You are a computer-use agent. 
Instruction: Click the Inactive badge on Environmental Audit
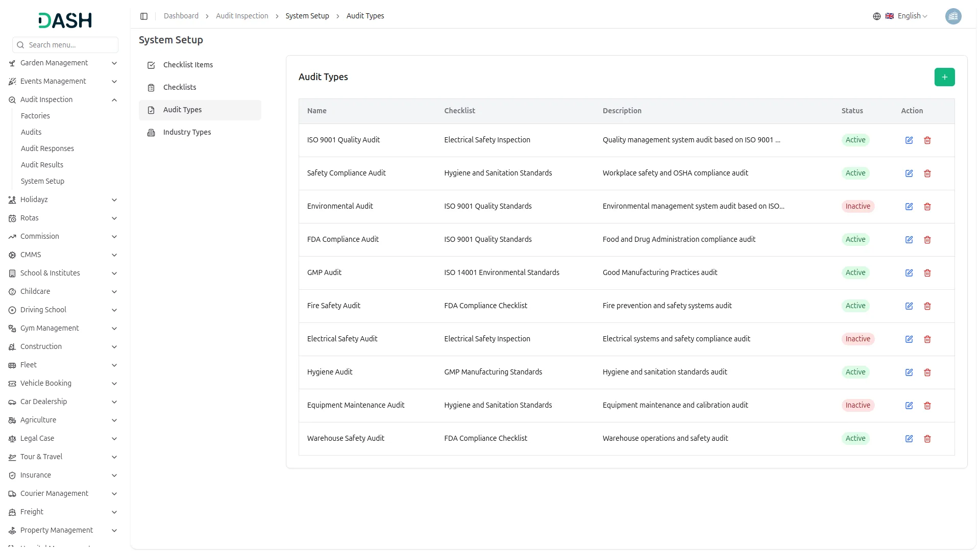(x=857, y=207)
